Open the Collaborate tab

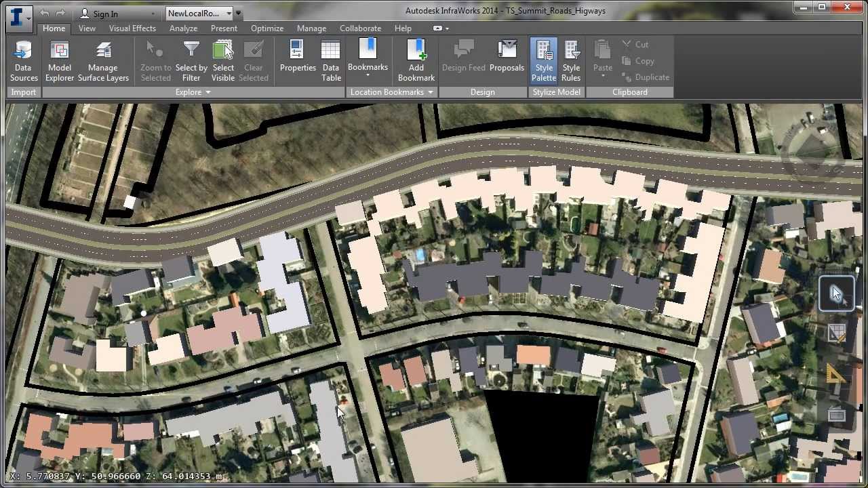(360, 28)
